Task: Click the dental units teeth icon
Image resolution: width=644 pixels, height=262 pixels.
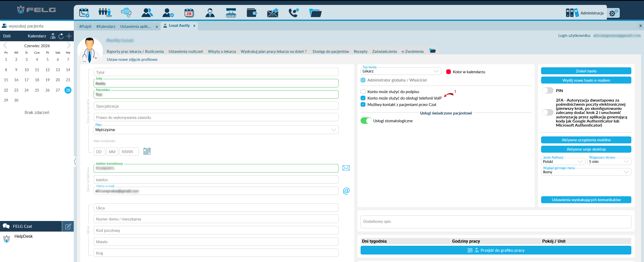Action: [x=231, y=13]
